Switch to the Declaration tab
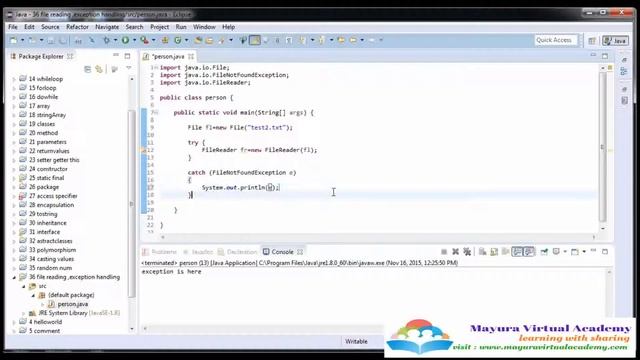 (238, 252)
